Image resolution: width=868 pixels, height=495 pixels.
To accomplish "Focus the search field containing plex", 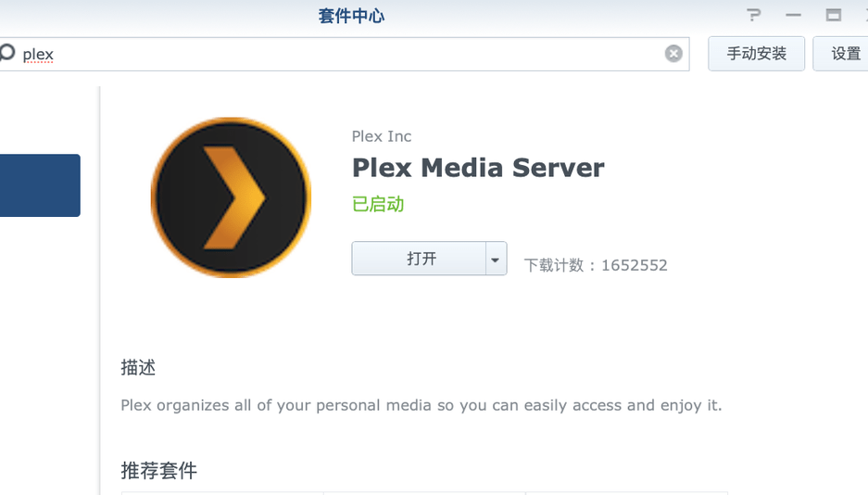I will point(343,54).
